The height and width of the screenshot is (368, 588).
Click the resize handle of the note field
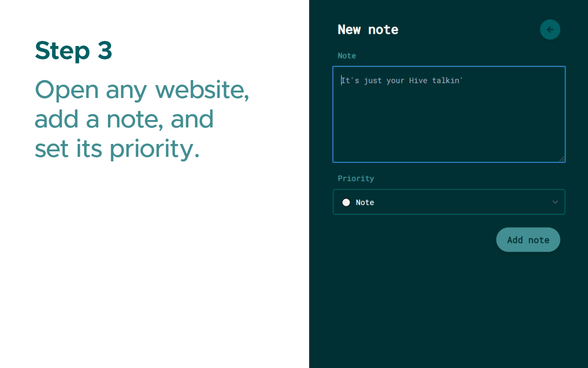pos(562,159)
